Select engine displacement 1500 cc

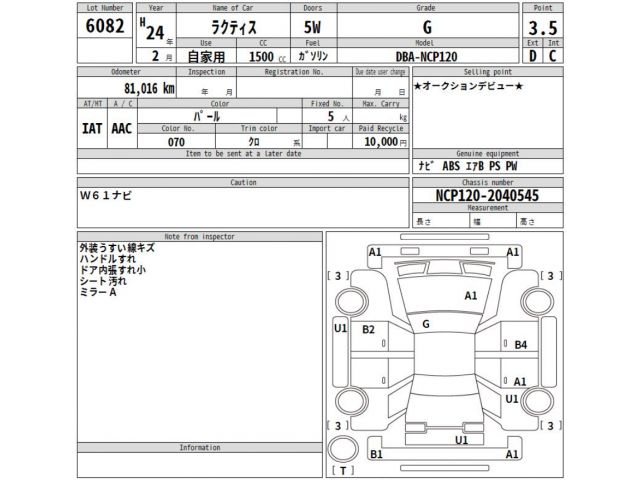[x=267, y=57]
